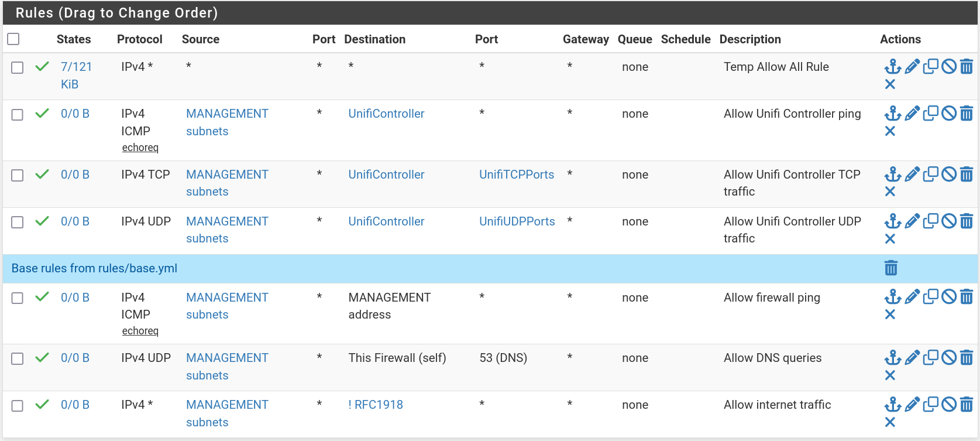
Task: Open UnifiController alias in the ping rule
Action: click(x=386, y=114)
